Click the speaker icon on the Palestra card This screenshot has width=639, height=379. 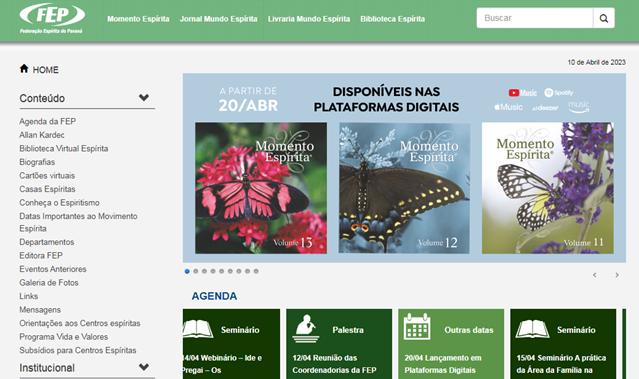[x=306, y=328]
